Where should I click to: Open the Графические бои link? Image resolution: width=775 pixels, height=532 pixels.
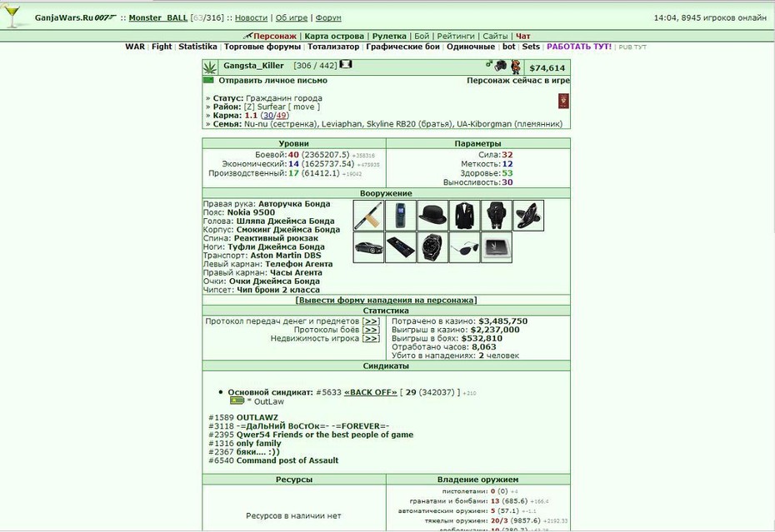[402, 47]
